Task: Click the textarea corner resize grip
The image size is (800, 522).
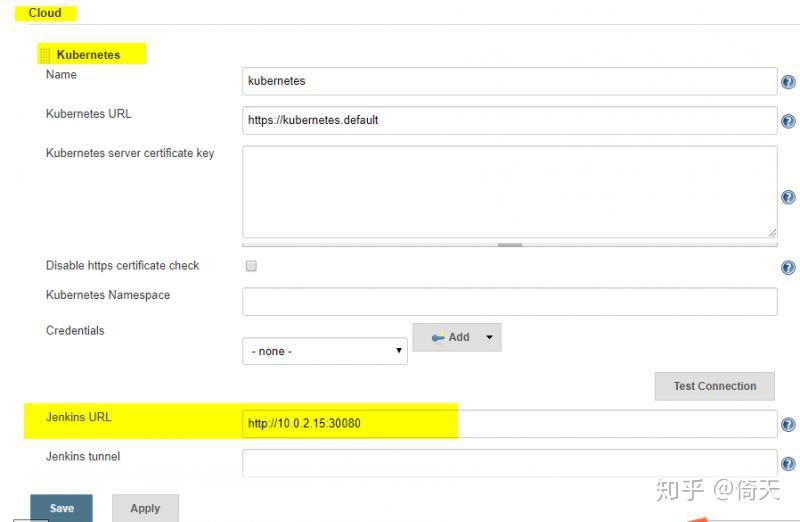Action: click(772, 233)
